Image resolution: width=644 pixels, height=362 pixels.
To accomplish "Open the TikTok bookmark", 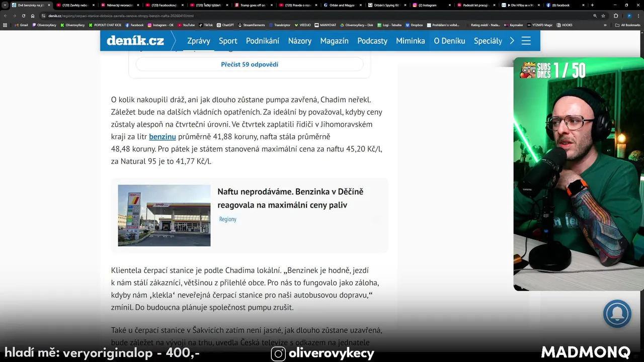I will [x=206, y=25].
